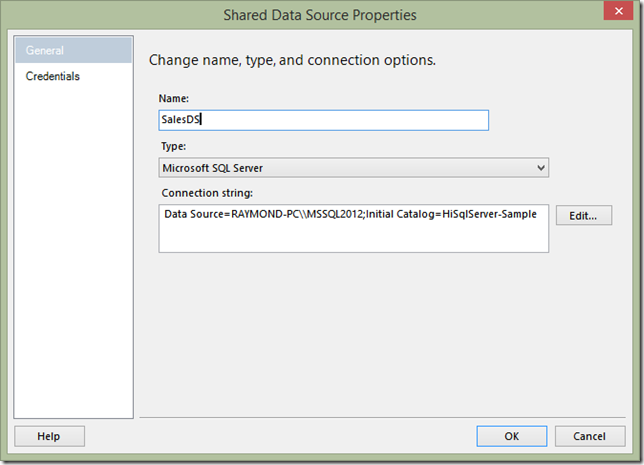The image size is (644, 465).
Task: Click the "Name:" field label
Action: pos(174,99)
